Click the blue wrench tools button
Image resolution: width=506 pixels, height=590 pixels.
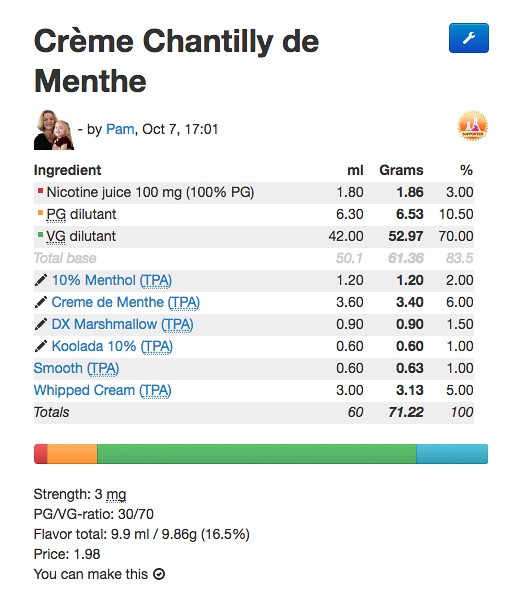[468, 38]
